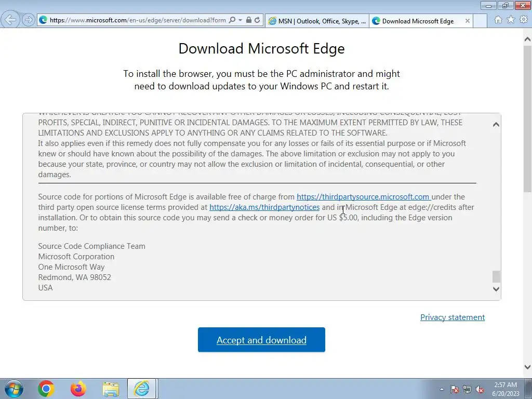The image size is (532, 399).
Task: Click the muted volume tray icon
Action: pos(480,389)
